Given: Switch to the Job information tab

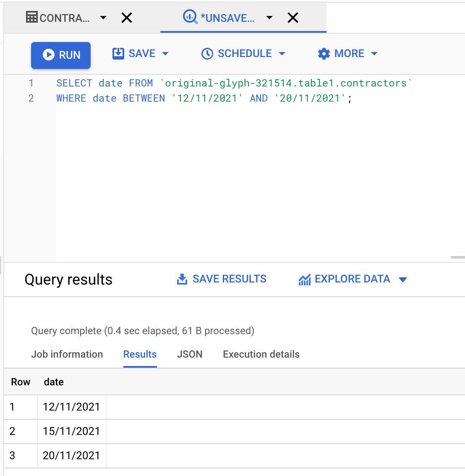Looking at the screenshot, I should point(67,354).
